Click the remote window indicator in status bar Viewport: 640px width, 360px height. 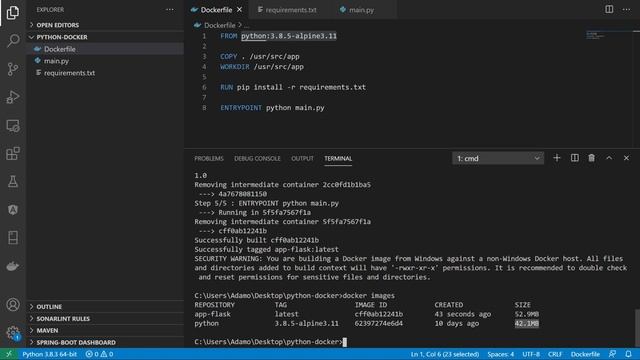(9, 354)
